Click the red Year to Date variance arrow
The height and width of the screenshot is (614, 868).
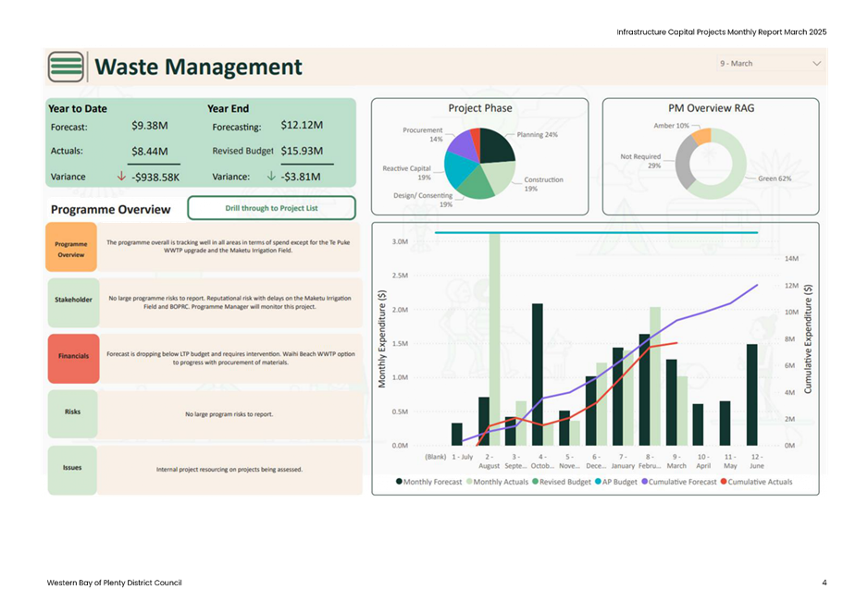(x=121, y=177)
